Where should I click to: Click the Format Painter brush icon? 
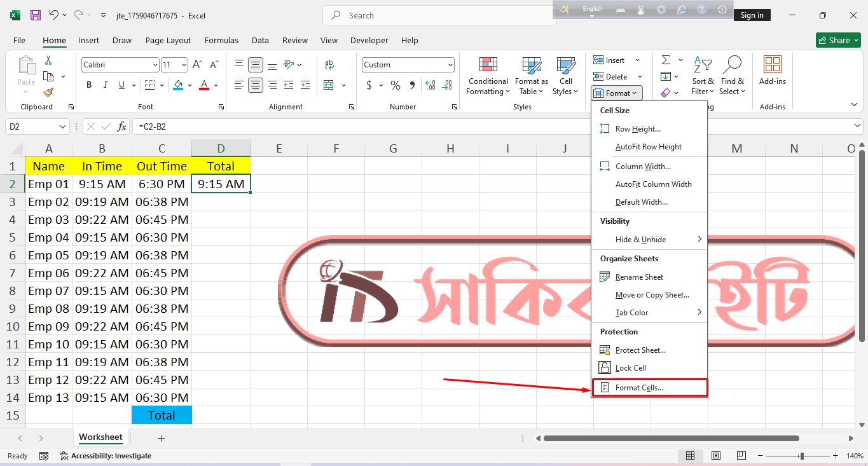pos(48,92)
